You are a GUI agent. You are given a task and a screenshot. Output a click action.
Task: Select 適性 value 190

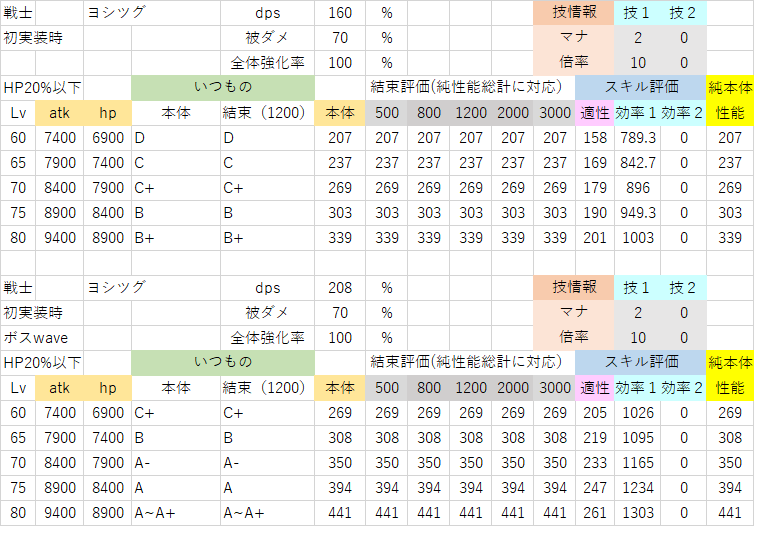tap(595, 213)
